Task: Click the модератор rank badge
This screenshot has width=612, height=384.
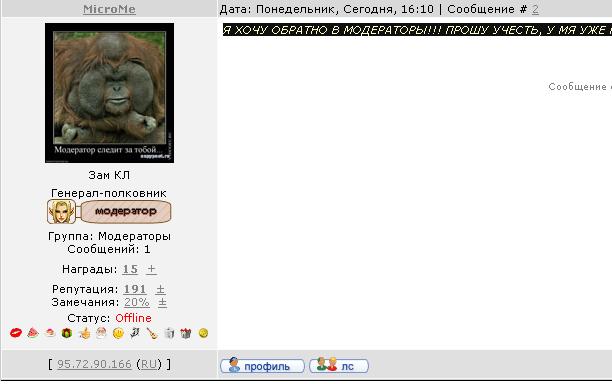Action: (109, 212)
